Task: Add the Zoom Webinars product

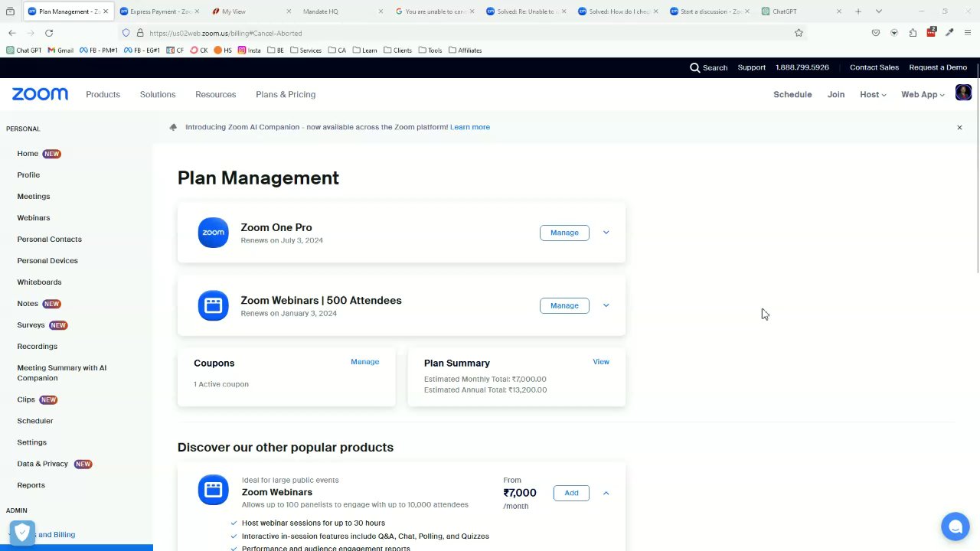Action: point(571,493)
